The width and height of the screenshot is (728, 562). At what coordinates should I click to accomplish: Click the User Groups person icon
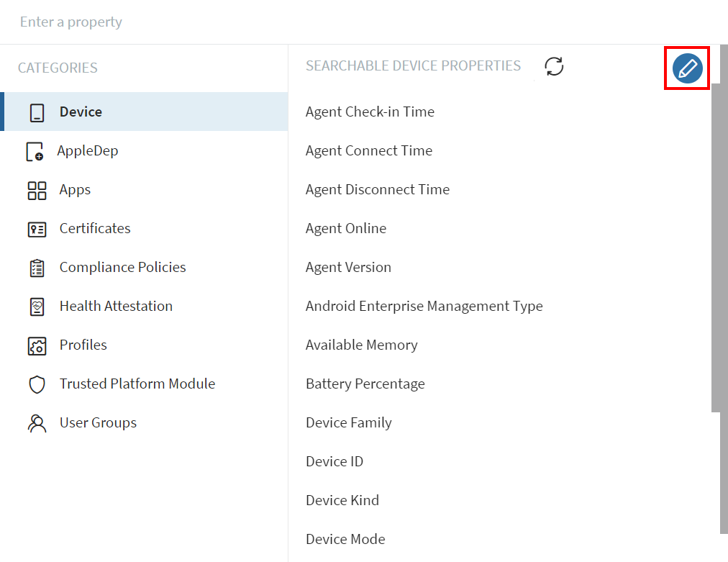tap(37, 423)
